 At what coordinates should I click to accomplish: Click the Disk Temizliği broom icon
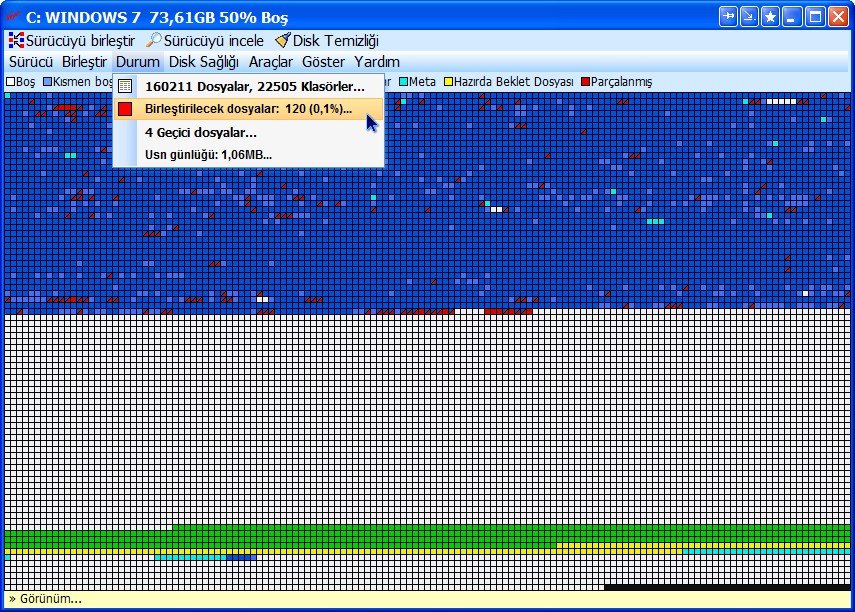point(282,40)
